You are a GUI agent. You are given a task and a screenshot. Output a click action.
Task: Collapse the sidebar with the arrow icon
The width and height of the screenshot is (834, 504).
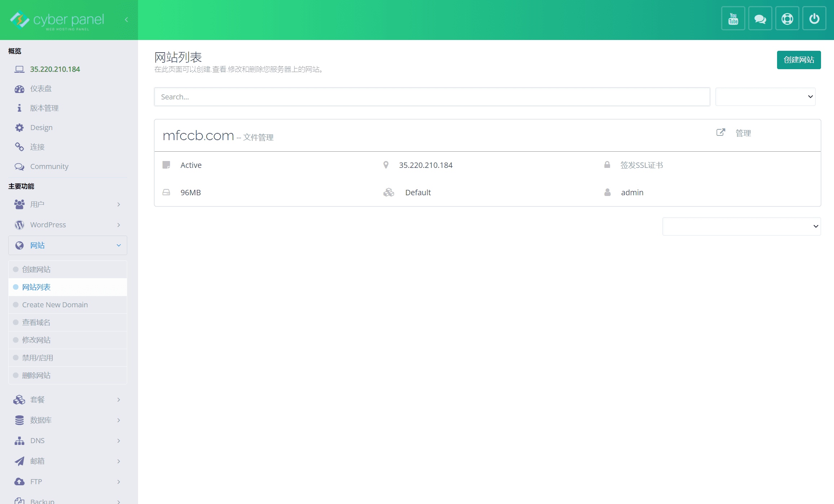coord(126,19)
